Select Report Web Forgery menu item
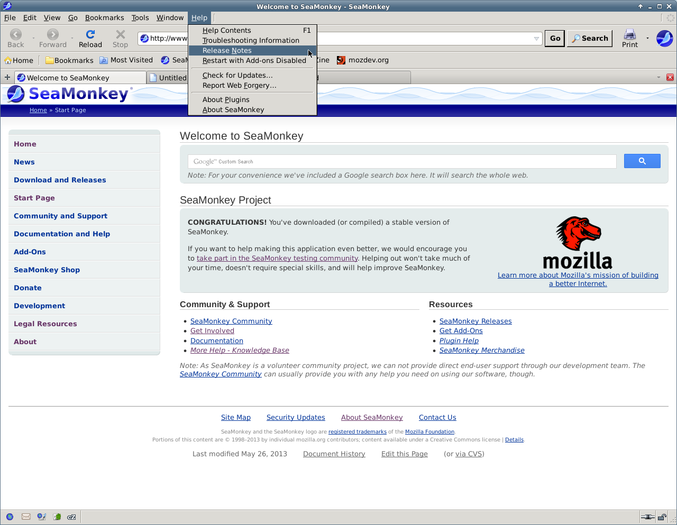Viewport: 677px width, 525px height. click(253, 85)
